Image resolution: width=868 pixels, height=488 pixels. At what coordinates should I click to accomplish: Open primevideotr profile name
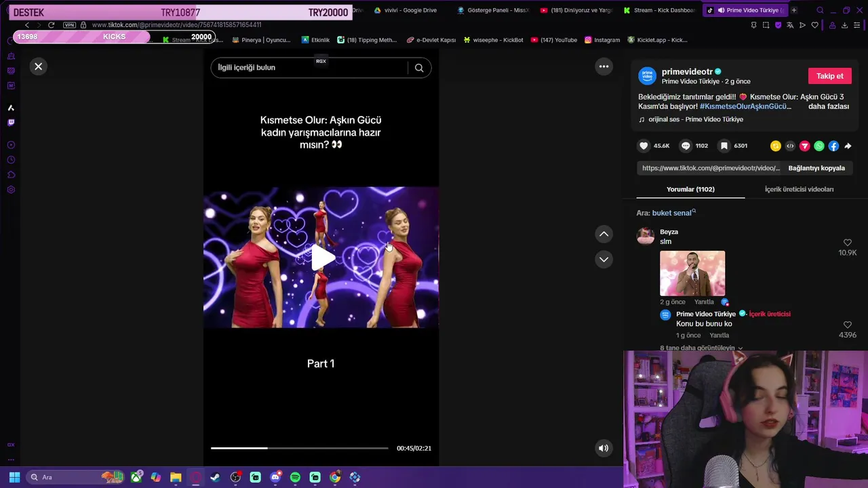[687, 71]
